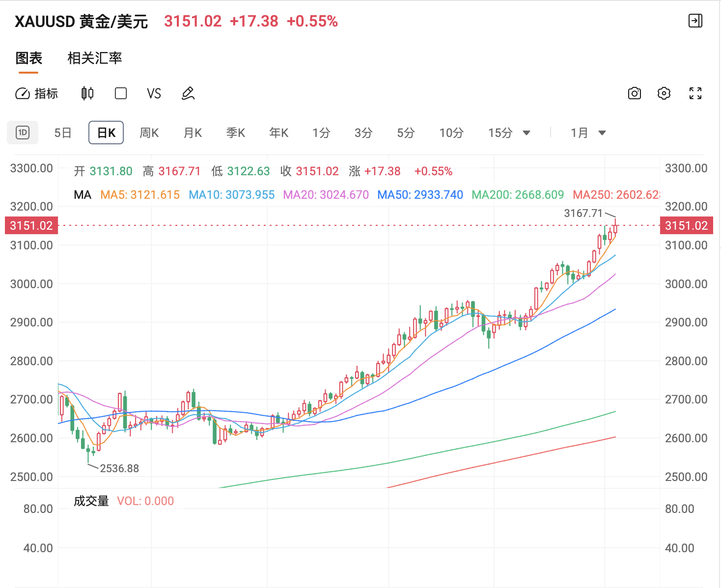Click the collapse panel arrow icon
The width and height of the screenshot is (721, 588).
pos(695,21)
